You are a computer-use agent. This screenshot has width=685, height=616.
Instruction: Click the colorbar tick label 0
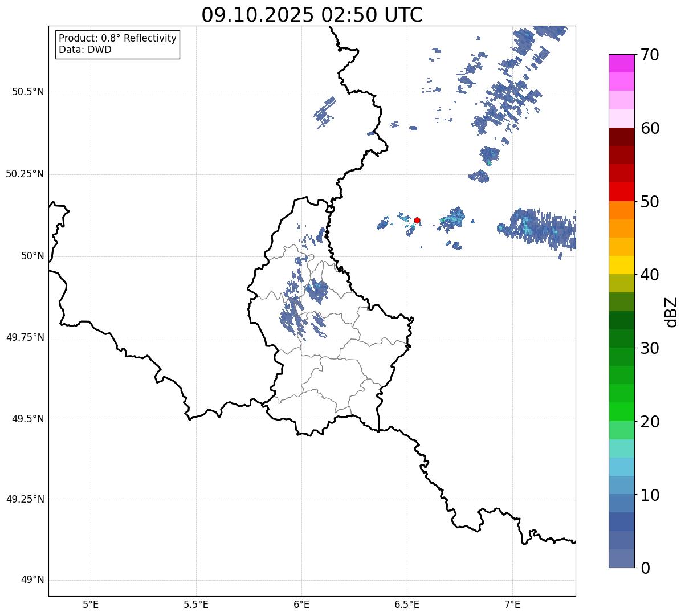click(645, 568)
